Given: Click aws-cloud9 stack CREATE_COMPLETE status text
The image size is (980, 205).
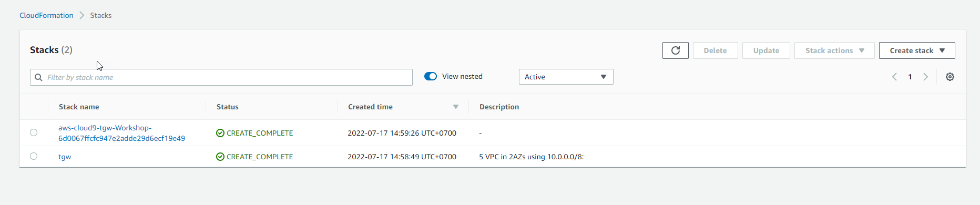Looking at the screenshot, I should click(x=260, y=133).
